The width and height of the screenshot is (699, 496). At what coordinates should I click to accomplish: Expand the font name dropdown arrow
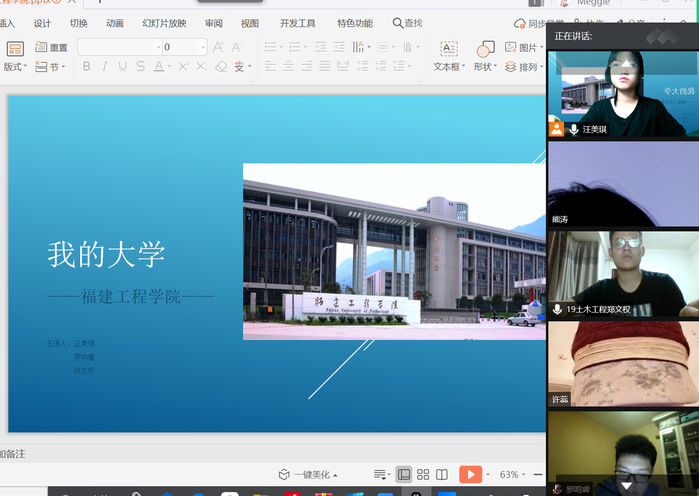[x=158, y=47]
